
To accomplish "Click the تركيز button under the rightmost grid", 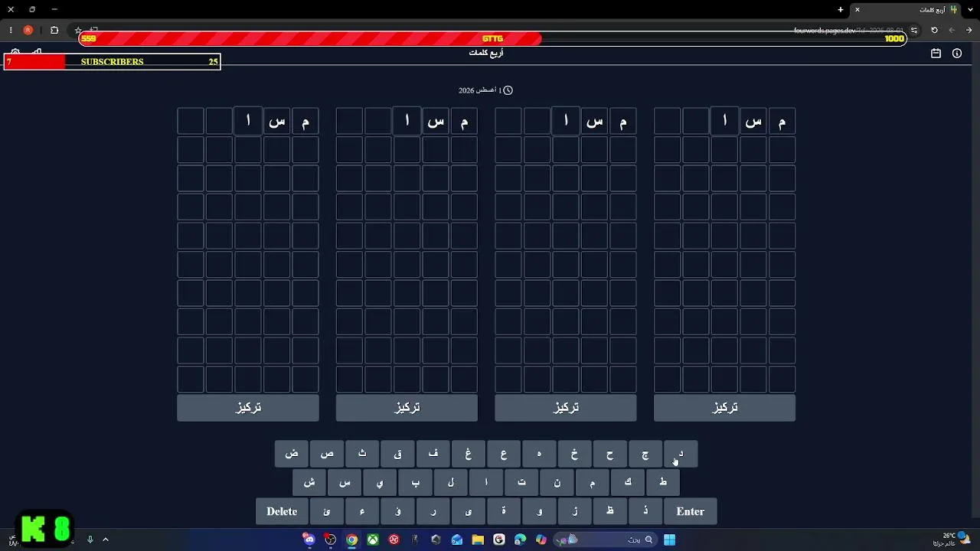I will tap(724, 408).
